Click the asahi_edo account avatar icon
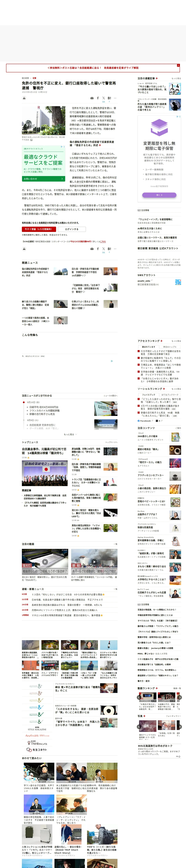 click(178, 282)
